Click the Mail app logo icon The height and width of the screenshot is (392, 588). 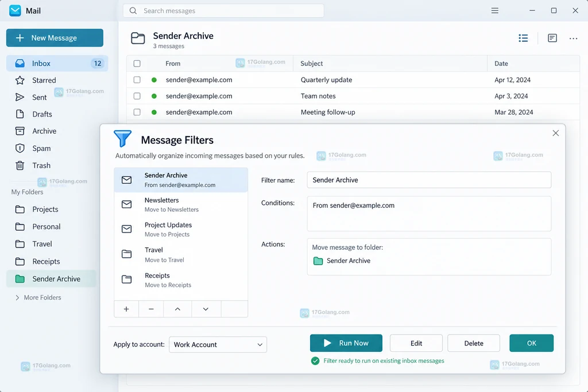point(15,10)
